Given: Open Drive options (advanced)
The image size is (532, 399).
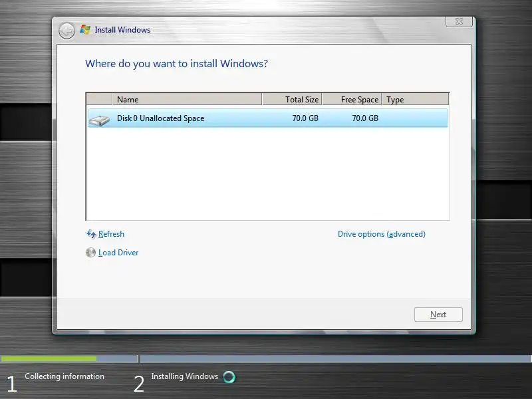Looking at the screenshot, I should pos(381,234).
